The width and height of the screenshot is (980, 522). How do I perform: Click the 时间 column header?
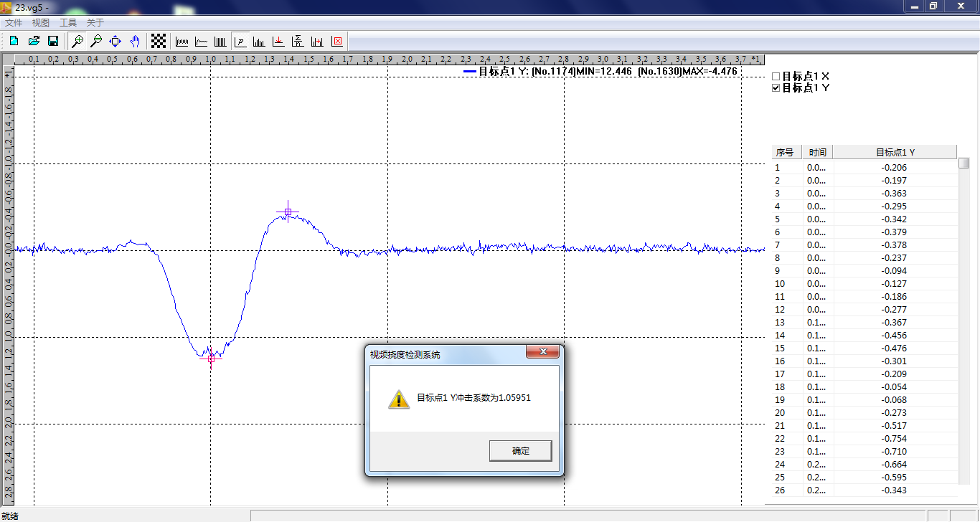(x=818, y=152)
